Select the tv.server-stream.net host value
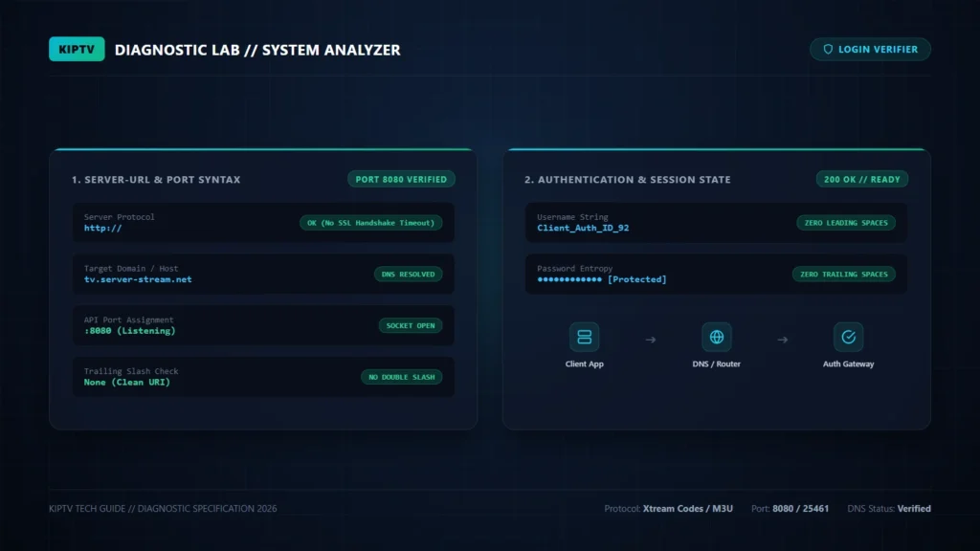 (138, 280)
